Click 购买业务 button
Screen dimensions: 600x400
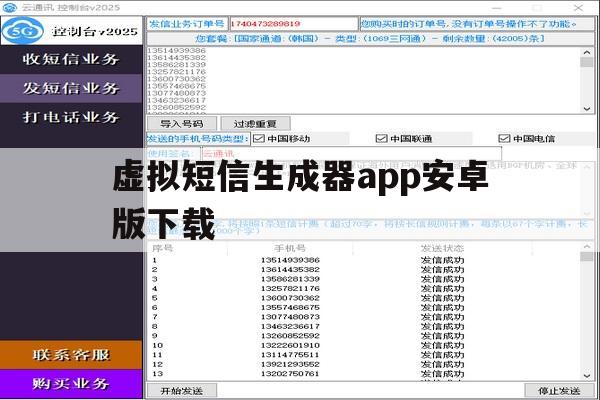coord(71,384)
